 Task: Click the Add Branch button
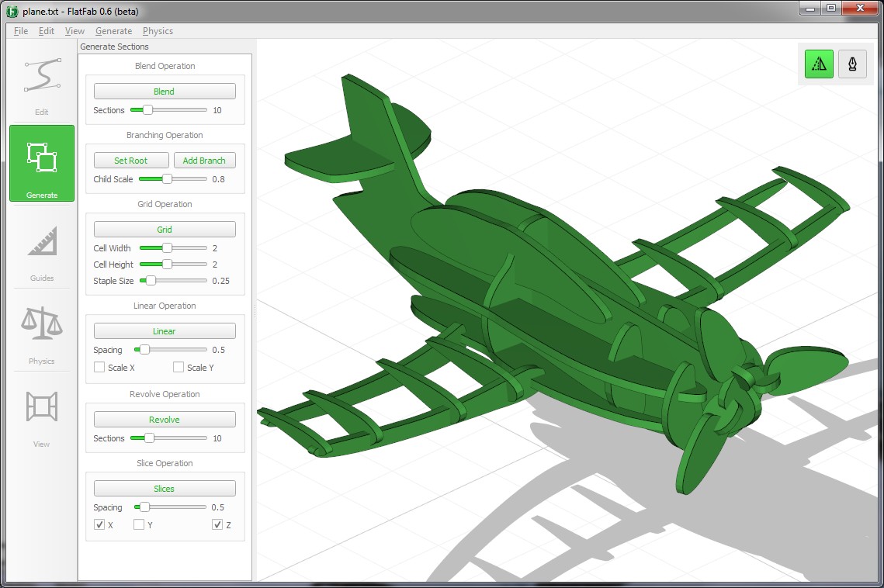[x=204, y=161]
